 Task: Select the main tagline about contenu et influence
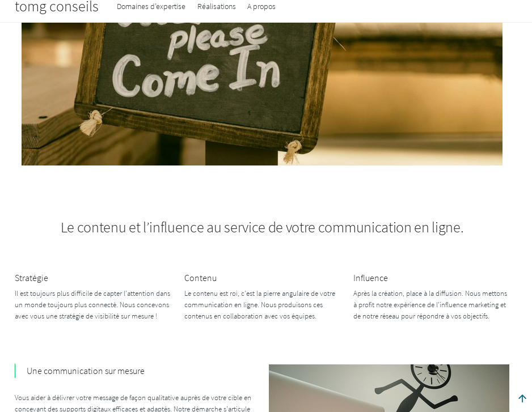coord(262,227)
